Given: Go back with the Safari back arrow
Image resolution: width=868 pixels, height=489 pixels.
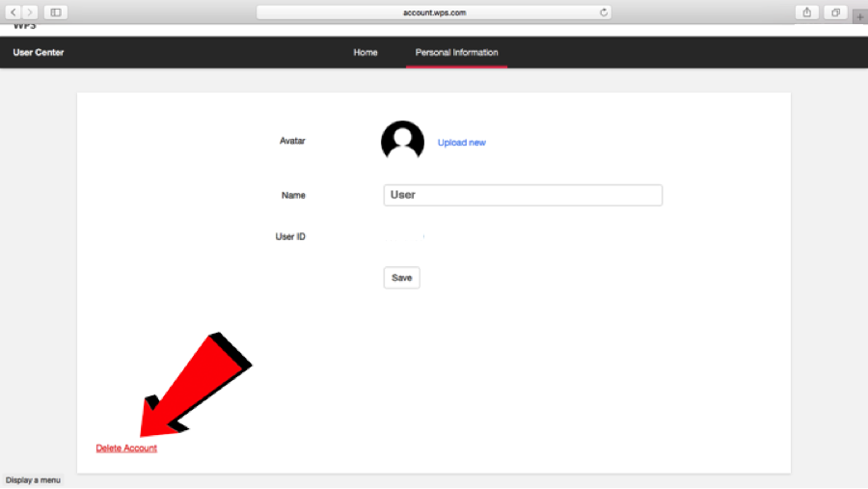Looking at the screenshot, I should coord(14,13).
